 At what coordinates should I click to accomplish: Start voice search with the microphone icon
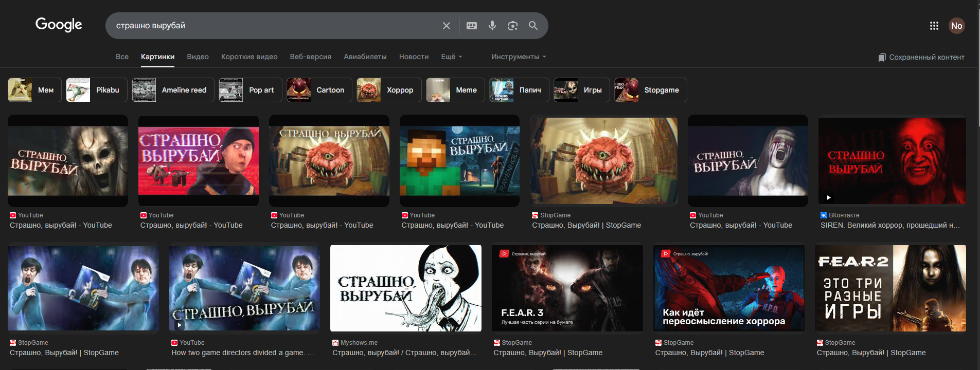[492, 26]
